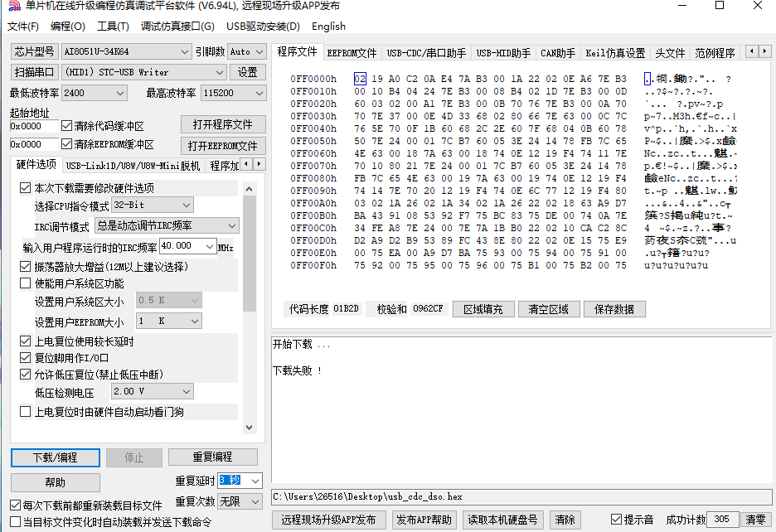
Task: Enable 当目标文件变化时自动装载并发送下载命令
Action: pos(16,521)
